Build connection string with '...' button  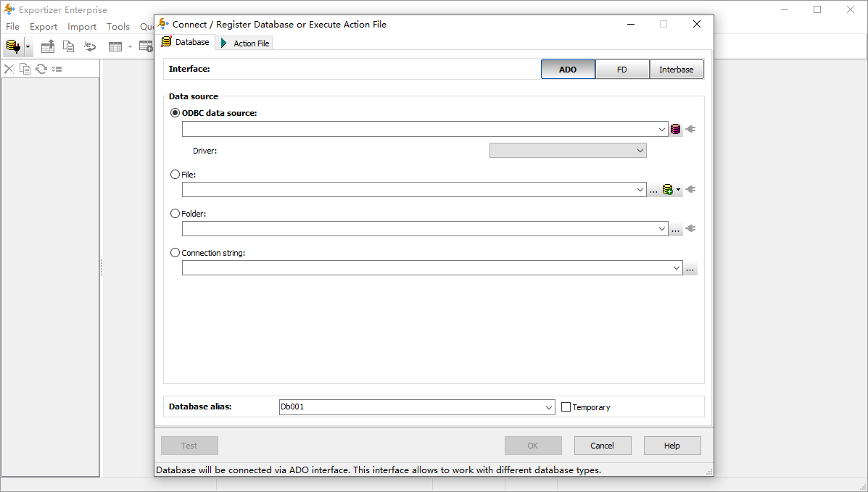click(690, 268)
